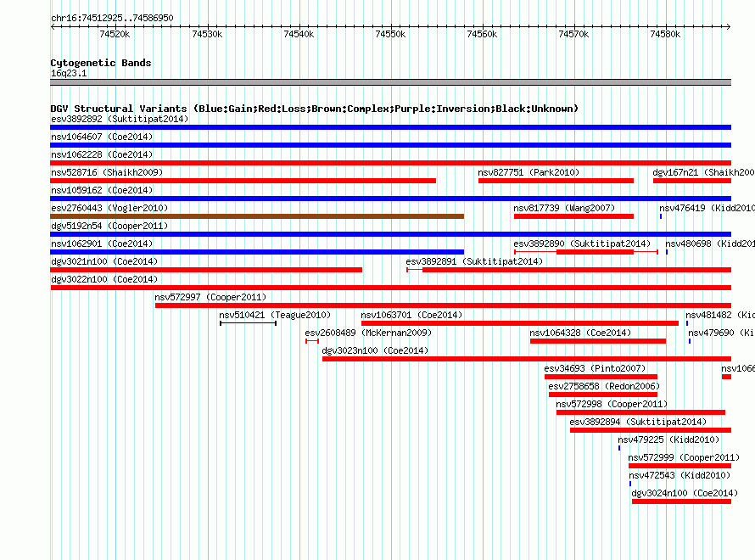Viewport: 755px width, 560px height.
Task: Select dgv5192n54 (Cooper2011) label
Action: click(109, 226)
